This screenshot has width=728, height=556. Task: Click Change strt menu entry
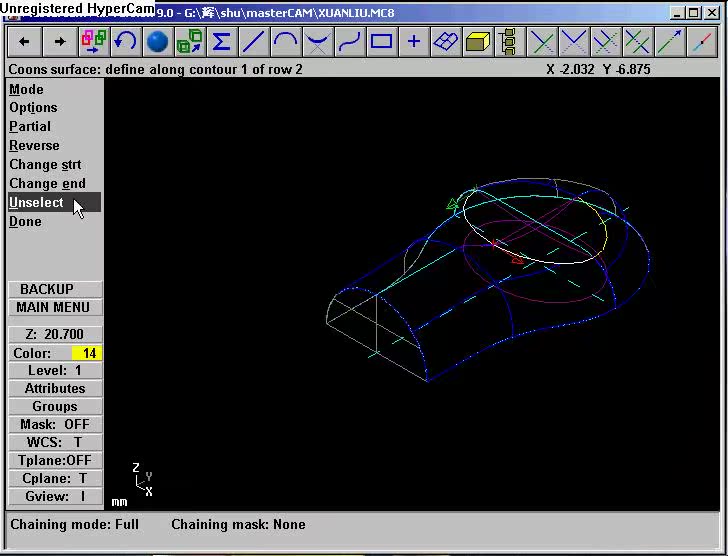(45, 165)
